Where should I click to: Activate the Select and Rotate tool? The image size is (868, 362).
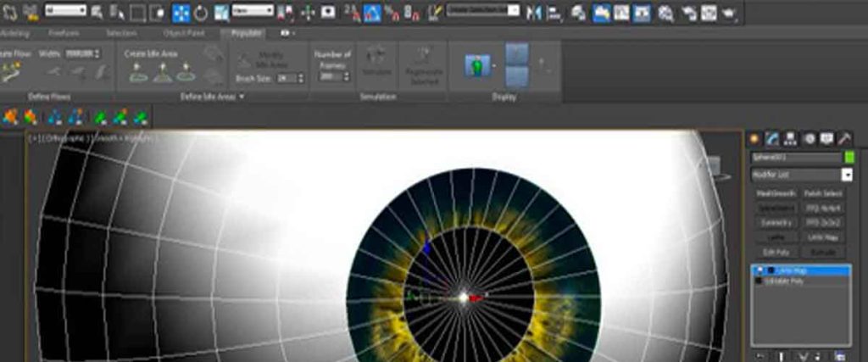[201, 12]
